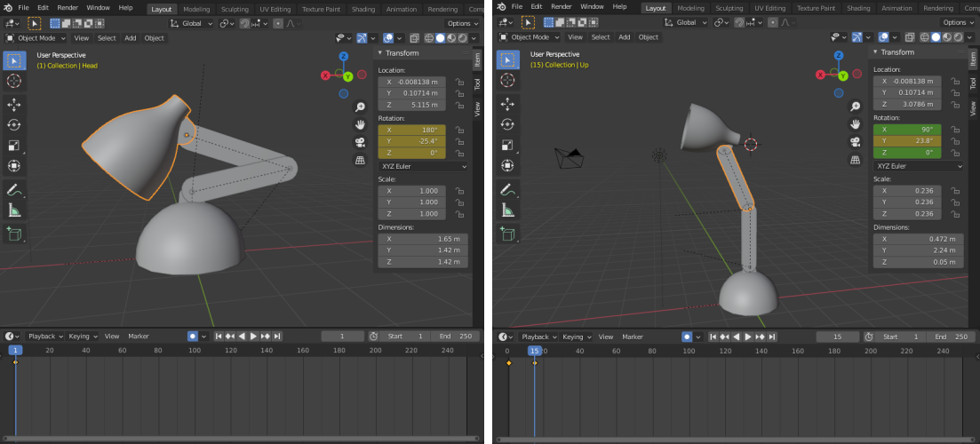Lock Location X in left Transform panel
Screen dimensions: 980x444
point(458,82)
